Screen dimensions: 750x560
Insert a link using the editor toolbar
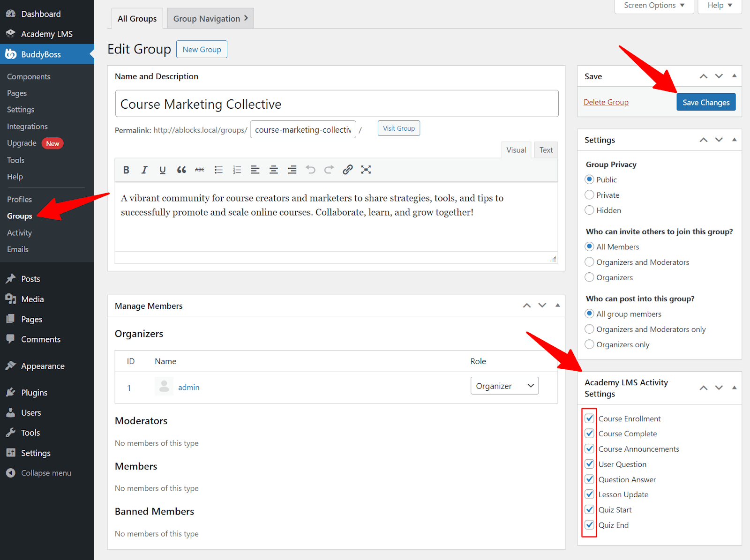[x=347, y=170]
